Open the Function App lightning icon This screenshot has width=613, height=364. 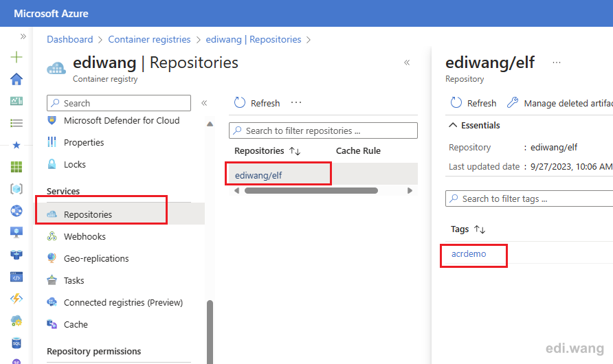tap(16, 299)
